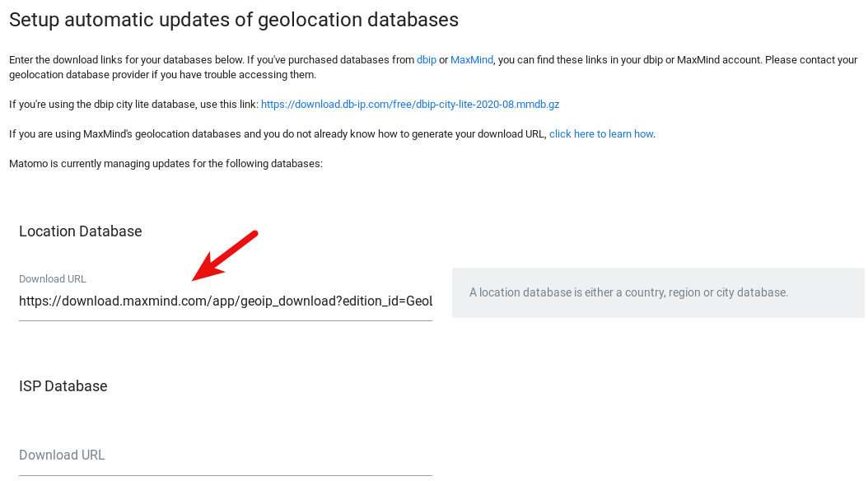Screen dimensions: 868x481
Task: Click the grey location database help box
Action: tap(657, 292)
